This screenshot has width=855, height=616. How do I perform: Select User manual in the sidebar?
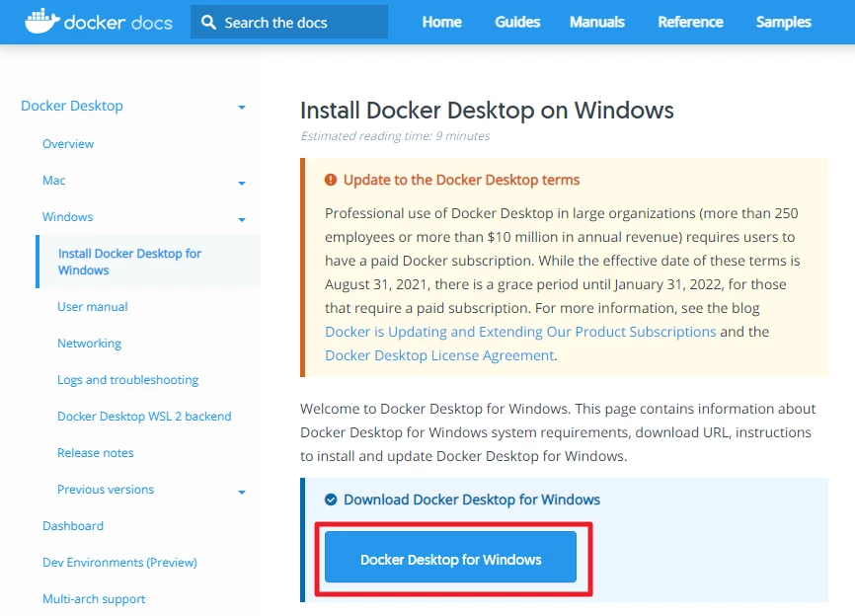point(92,307)
